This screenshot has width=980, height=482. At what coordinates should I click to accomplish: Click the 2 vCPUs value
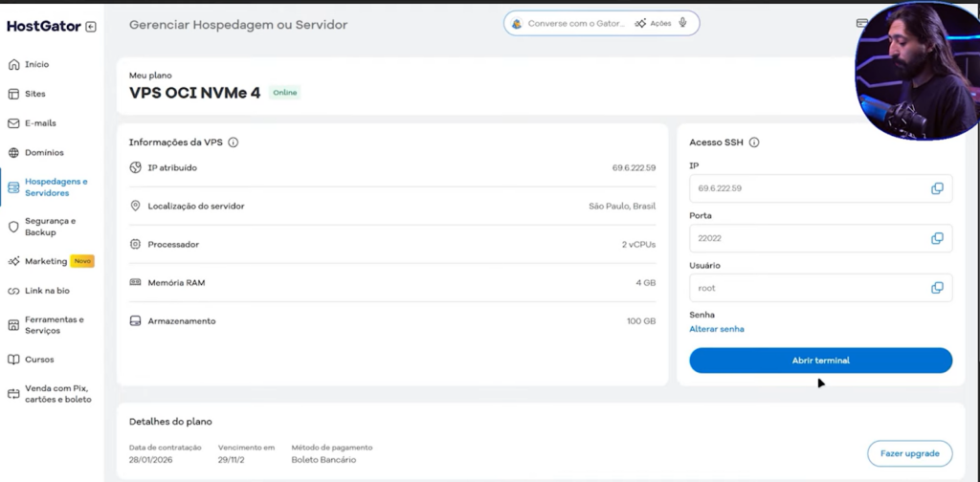point(638,245)
